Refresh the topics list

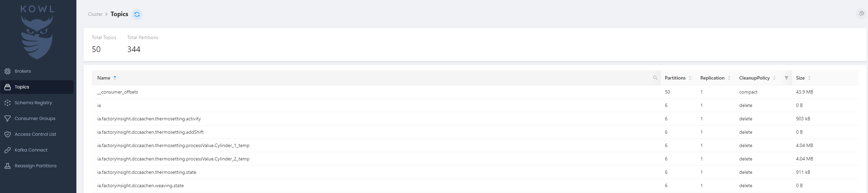pos(137,14)
